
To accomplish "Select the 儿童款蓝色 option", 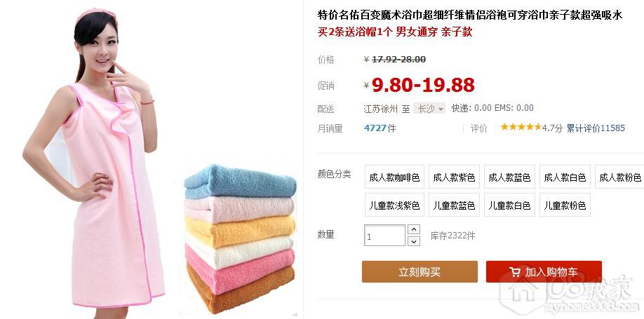I will (x=454, y=205).
